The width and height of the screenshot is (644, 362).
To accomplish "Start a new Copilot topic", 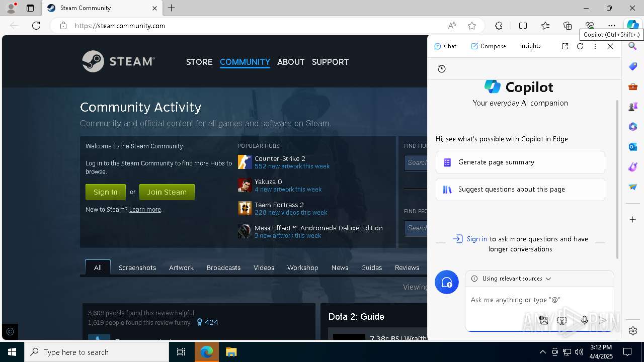I will (447, 283).
